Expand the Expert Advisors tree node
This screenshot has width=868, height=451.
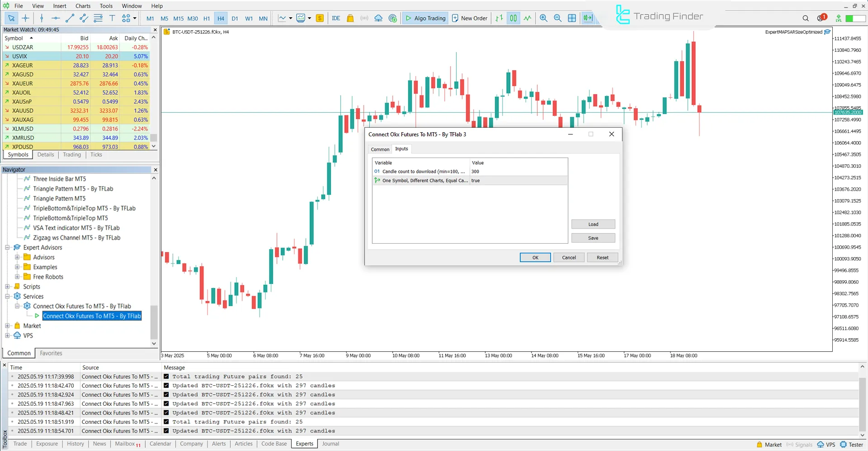(x=7, y=247)
